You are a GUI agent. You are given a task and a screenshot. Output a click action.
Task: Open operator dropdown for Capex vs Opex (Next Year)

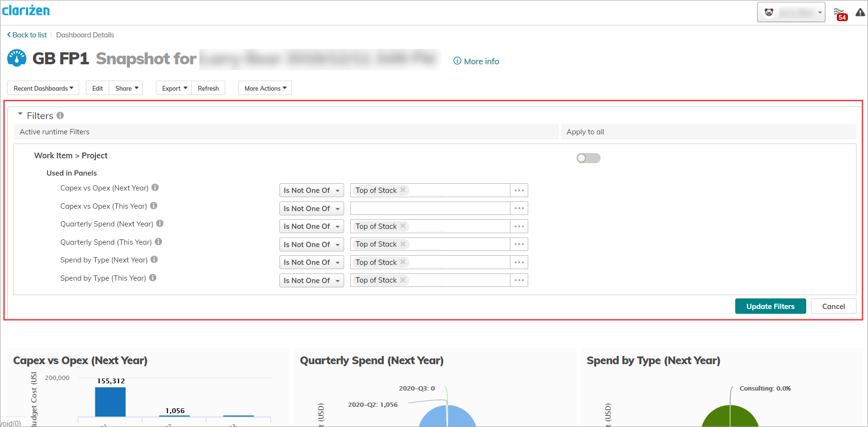[312, 190]
